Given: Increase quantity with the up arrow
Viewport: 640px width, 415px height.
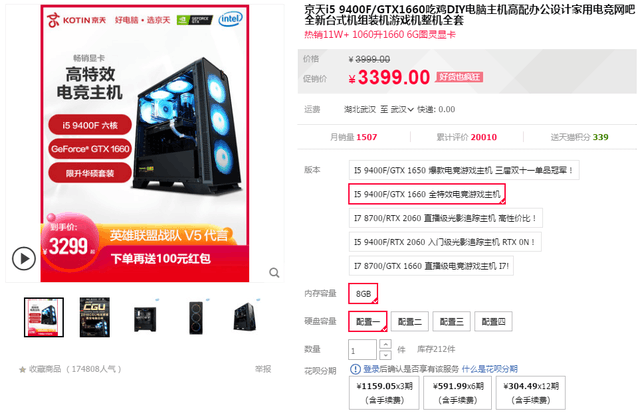Looking at the screenshot, I should coord(385,344).
